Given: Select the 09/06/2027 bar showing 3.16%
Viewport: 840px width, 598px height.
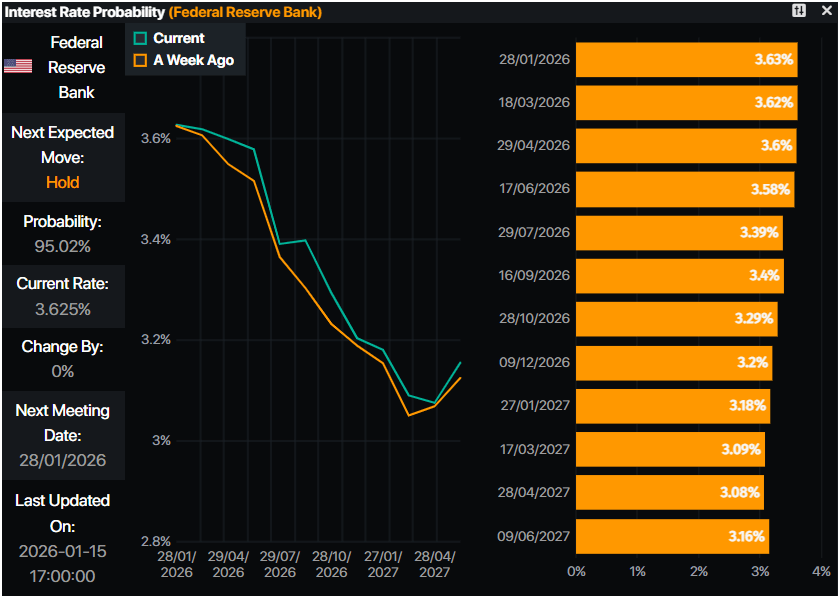Looking at the screenshot, I should click(672, 536).
